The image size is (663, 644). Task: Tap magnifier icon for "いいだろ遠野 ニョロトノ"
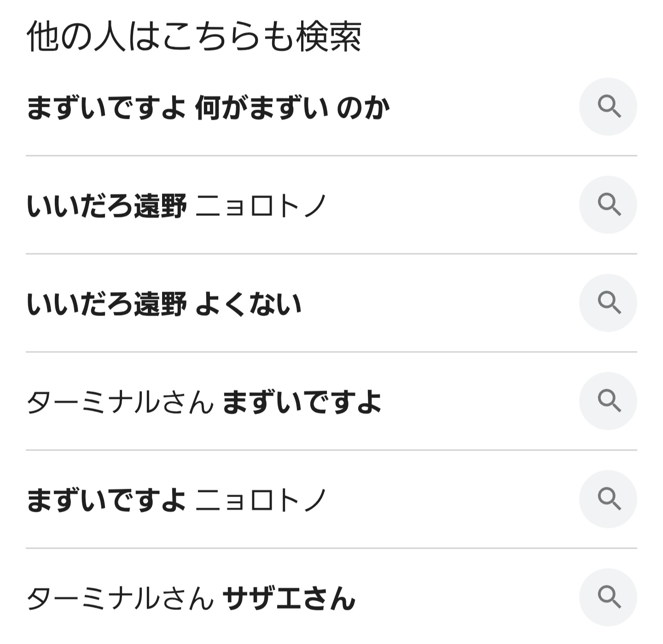(x=608, y=205)
